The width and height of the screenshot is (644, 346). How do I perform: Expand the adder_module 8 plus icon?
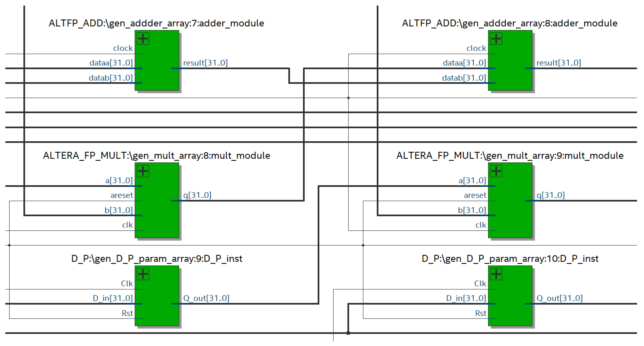point(496,39)
